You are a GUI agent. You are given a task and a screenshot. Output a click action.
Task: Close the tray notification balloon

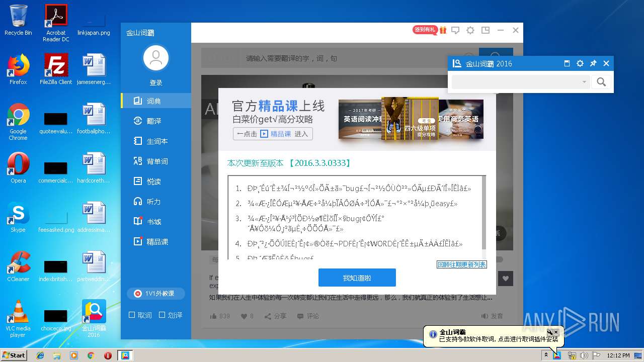pos(556,332)
